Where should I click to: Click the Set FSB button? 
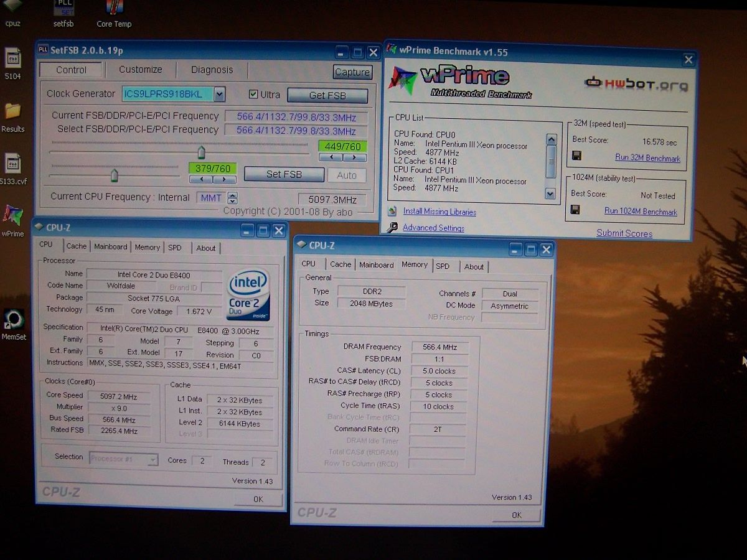[284, 174]
